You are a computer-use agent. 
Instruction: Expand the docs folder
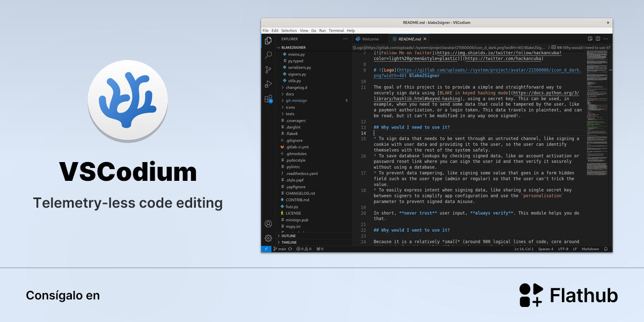[290, 94]
